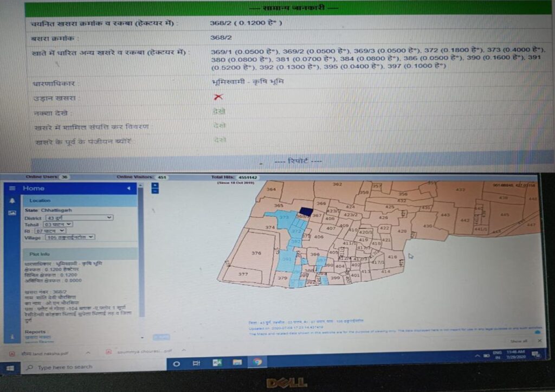The height and width of the screenshot is (392, 555).
Task: Zoom in on the map with plus button
Action: click(155, 185)
